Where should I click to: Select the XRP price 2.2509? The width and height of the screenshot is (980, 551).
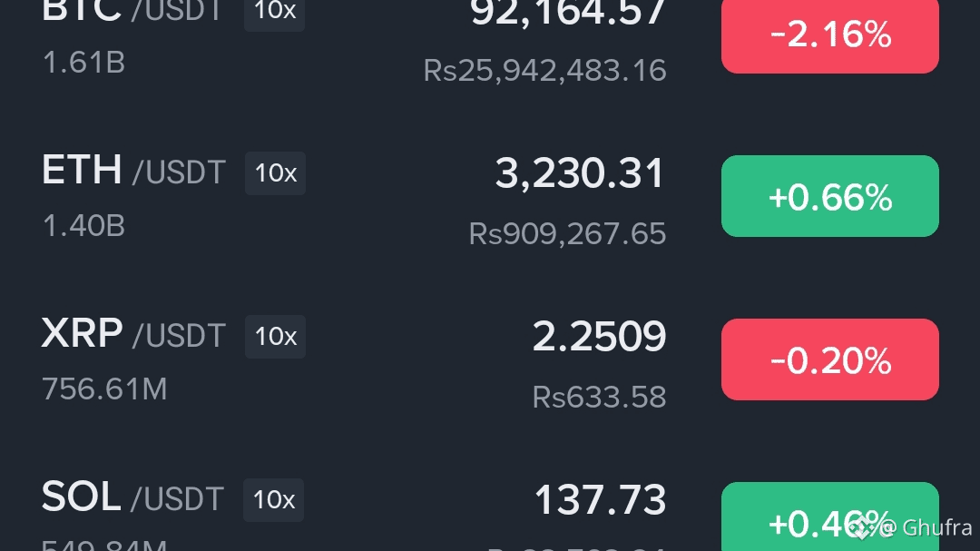tap(599, 337)
